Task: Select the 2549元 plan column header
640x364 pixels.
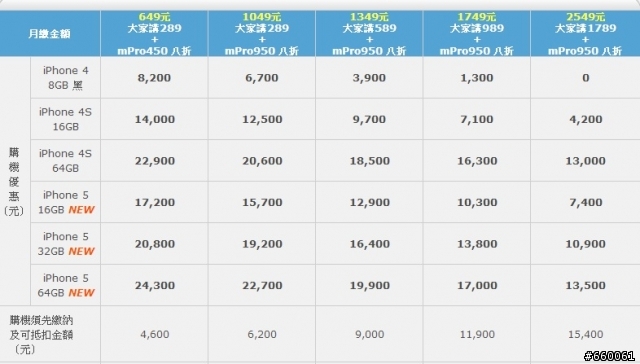Action: click(585, 33)
